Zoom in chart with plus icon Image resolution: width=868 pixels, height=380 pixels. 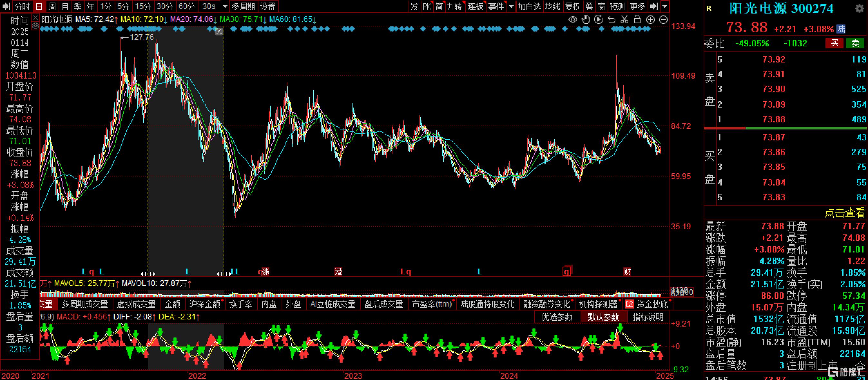[x=650, y=20]
